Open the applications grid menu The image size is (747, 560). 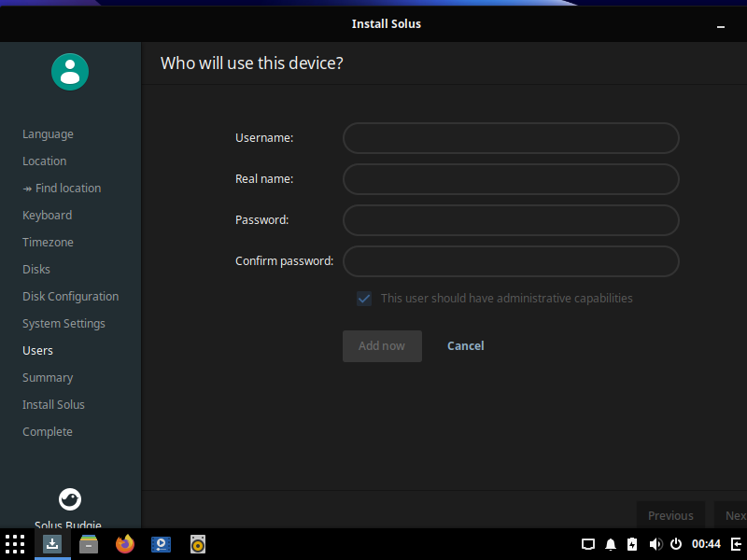tap(15, 544)
